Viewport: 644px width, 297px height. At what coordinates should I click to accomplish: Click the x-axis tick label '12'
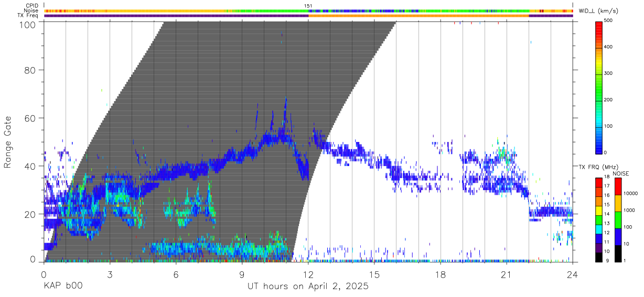308,275
